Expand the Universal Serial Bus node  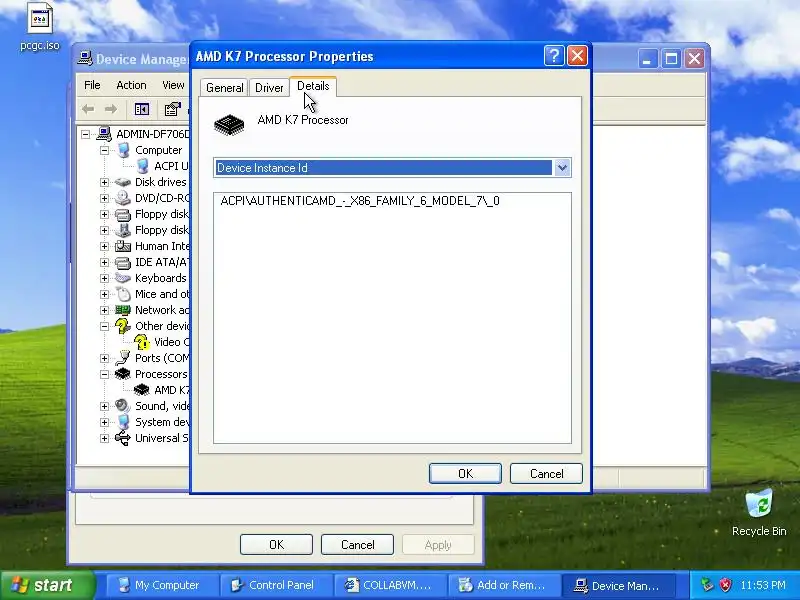(x=105, y=438)
